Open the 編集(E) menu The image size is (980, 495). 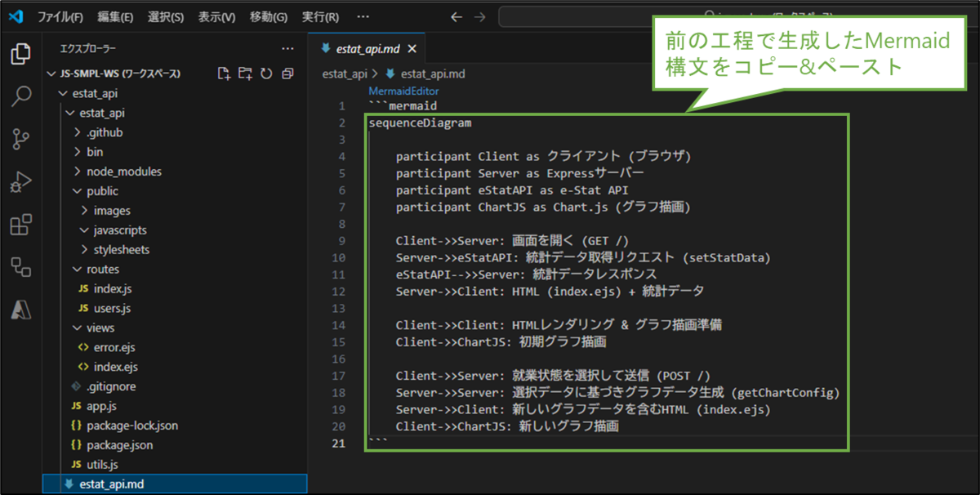pos(115,16)
